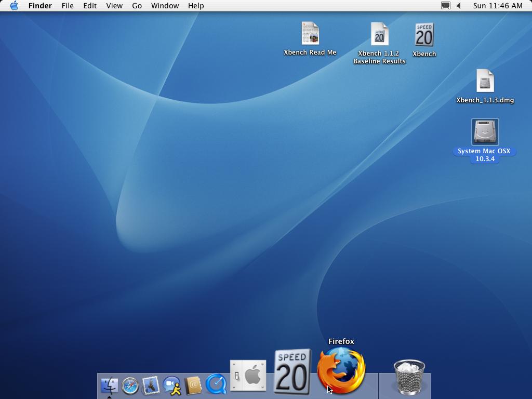Open Address Book from the Dock
This screenshot has width=532, height=399.
point(193,386)
